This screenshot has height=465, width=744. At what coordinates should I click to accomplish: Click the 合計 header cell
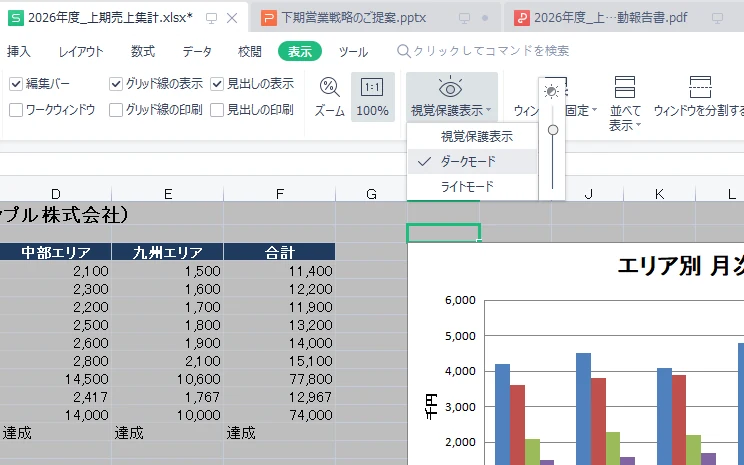(279, 252)
